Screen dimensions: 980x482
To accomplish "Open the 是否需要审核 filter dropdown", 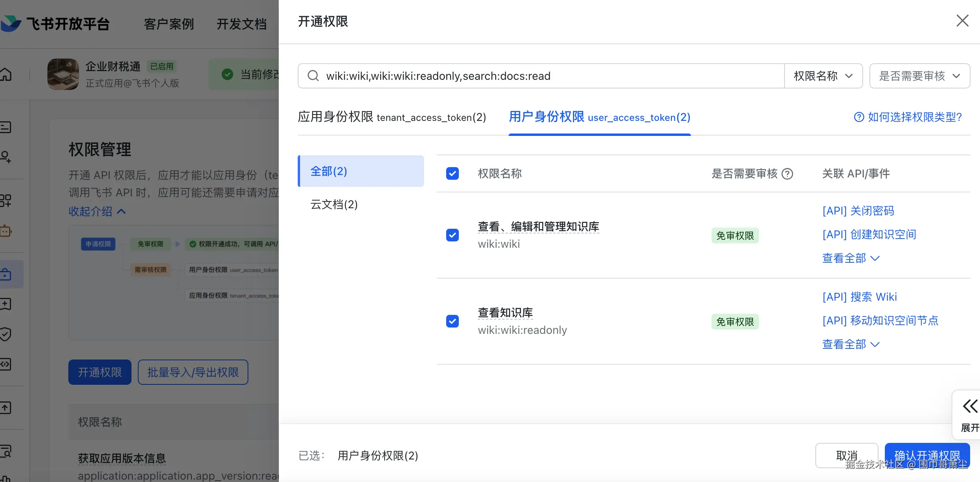I will pyautogui.click(x=920, y=76).
